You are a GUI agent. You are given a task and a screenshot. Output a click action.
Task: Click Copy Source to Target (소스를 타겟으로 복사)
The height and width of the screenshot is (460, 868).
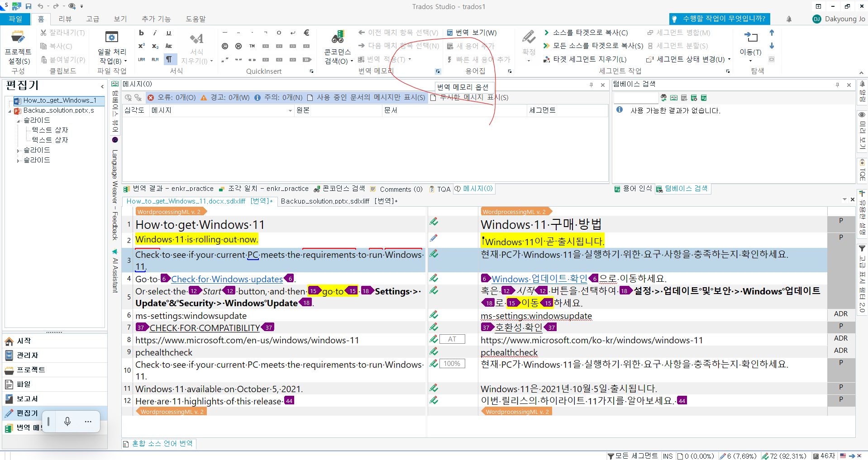click(586, 33)
